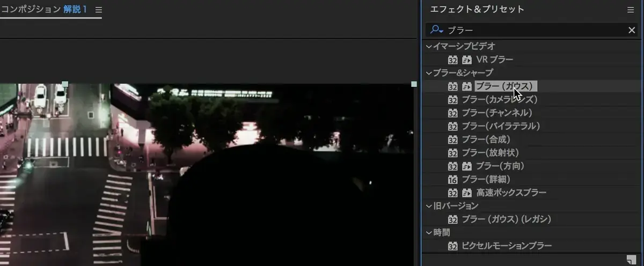Select the ブラー(バイラテラル) effect
Image resolution: width=644 pixels, height=266 pixels.
click(500, 126)
